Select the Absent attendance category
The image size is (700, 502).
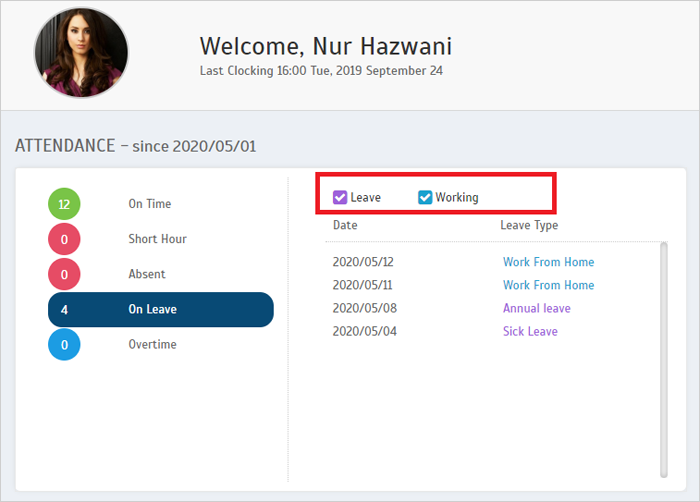(147, 274)
